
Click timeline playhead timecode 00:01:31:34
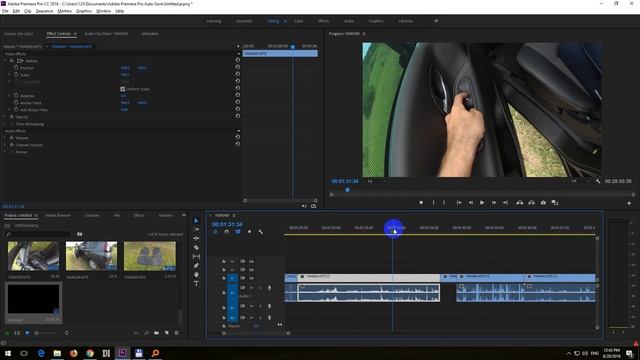point(227,224)
